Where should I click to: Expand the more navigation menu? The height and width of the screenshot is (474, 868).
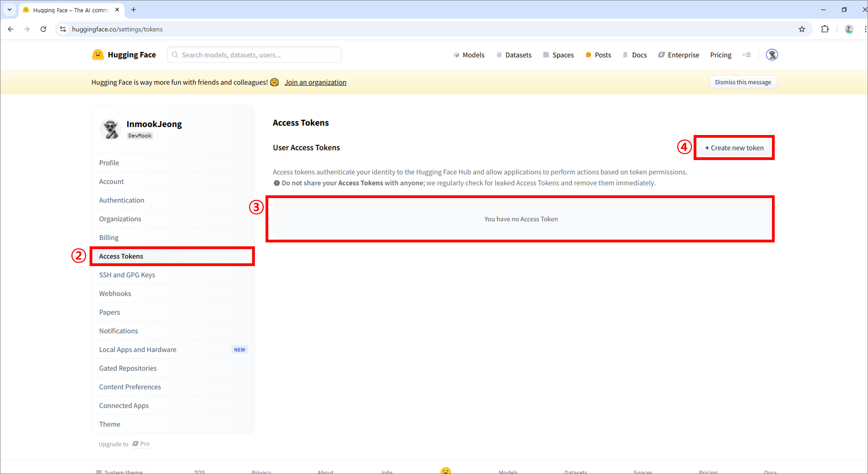click(x=747, y=55)
